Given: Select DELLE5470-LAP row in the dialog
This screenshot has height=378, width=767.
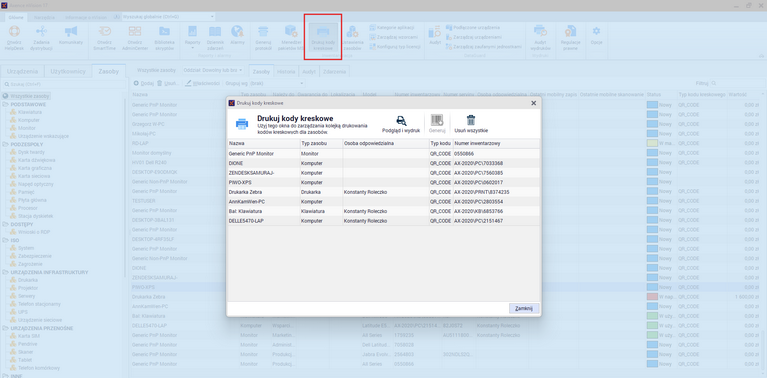Looking at the screenshot, I should pos(384,221).
